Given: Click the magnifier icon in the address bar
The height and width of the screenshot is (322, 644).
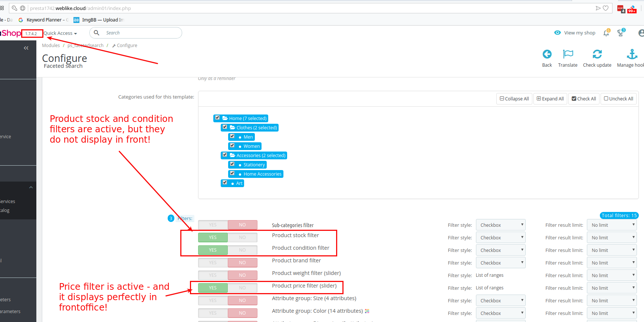Looking at the screenshot, I should (x=14, y=8).
